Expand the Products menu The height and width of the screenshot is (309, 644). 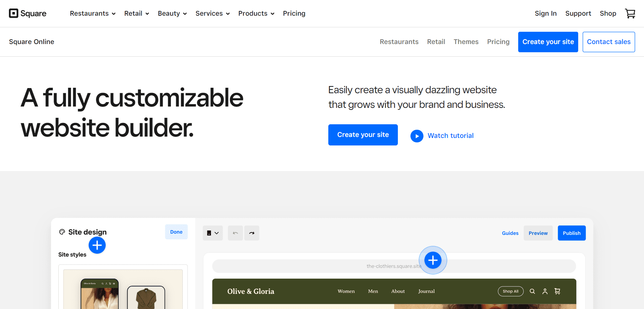[x=256, y=13]
